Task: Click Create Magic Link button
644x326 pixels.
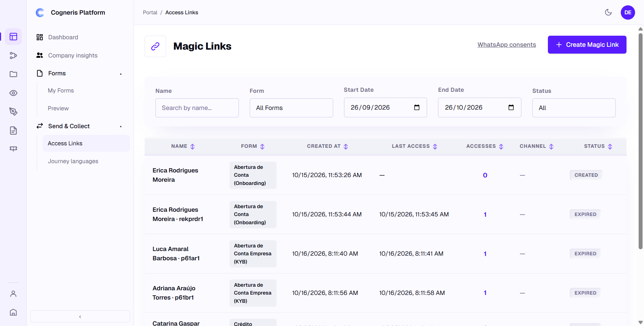Action: (x=587, y=45)
